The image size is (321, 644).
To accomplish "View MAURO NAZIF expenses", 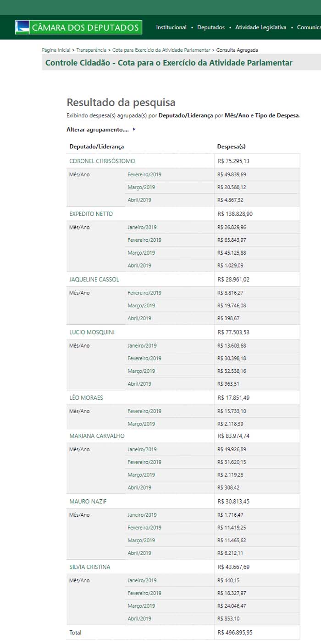I will 88,502.
